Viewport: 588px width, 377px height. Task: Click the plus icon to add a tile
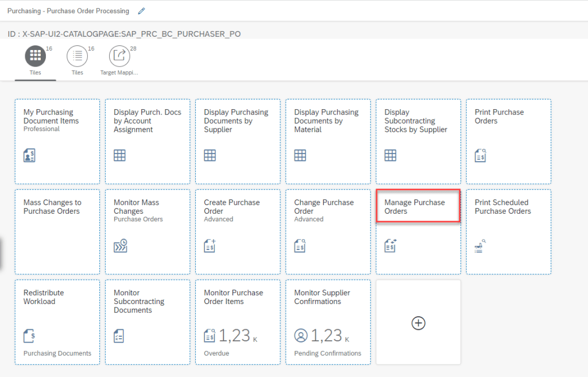(419, 323)
